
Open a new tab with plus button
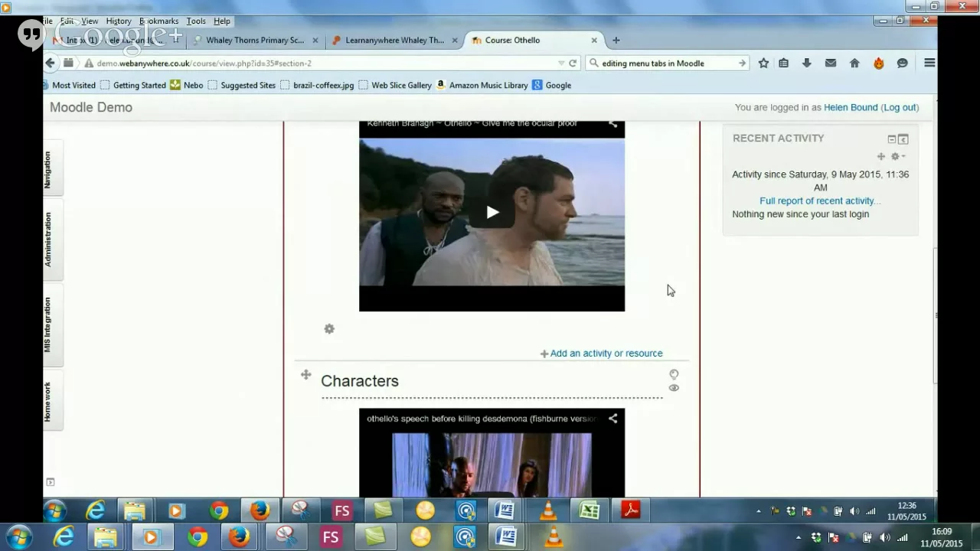[x=616, y=41]
